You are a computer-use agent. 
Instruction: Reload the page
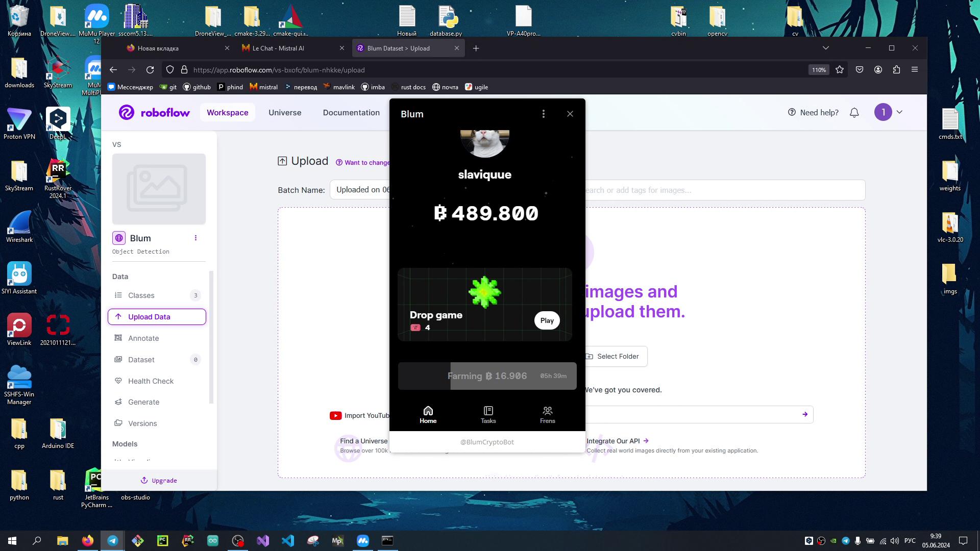[150, 70]
